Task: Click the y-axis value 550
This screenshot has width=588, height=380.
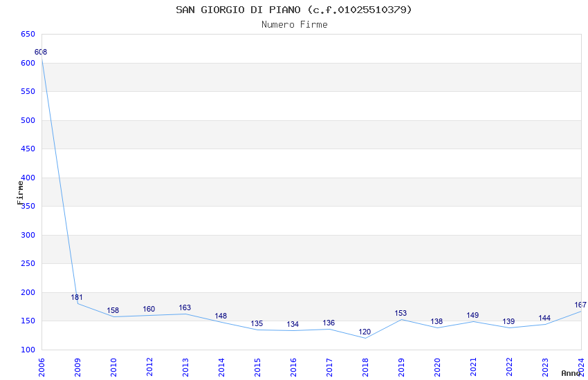Action: 28,91
